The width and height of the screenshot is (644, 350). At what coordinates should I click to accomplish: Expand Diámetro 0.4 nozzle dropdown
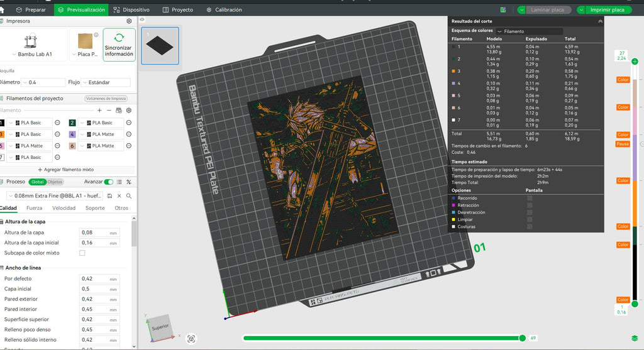point(43,82)
